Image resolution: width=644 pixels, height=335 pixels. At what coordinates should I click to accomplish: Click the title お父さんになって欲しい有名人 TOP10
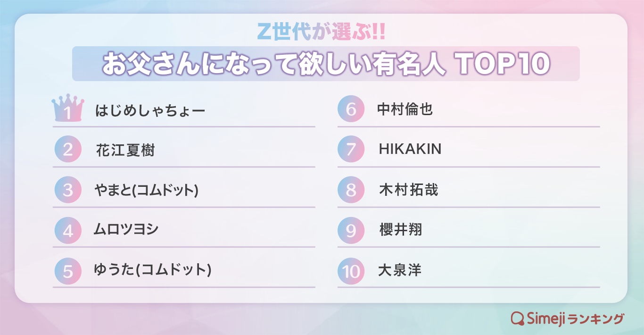(326, 64)
